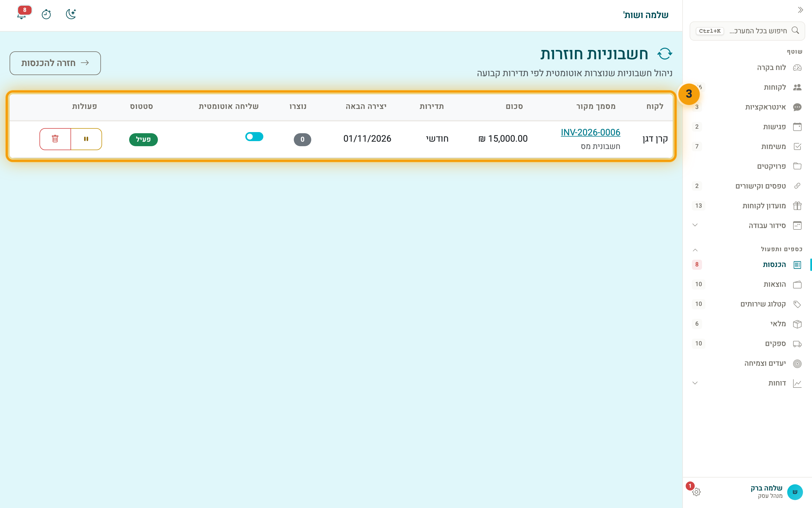This screenshot has height=508, width=812.
Task: Click the קטלוג שירותים tag icon
Action: (x=797, y=304)
